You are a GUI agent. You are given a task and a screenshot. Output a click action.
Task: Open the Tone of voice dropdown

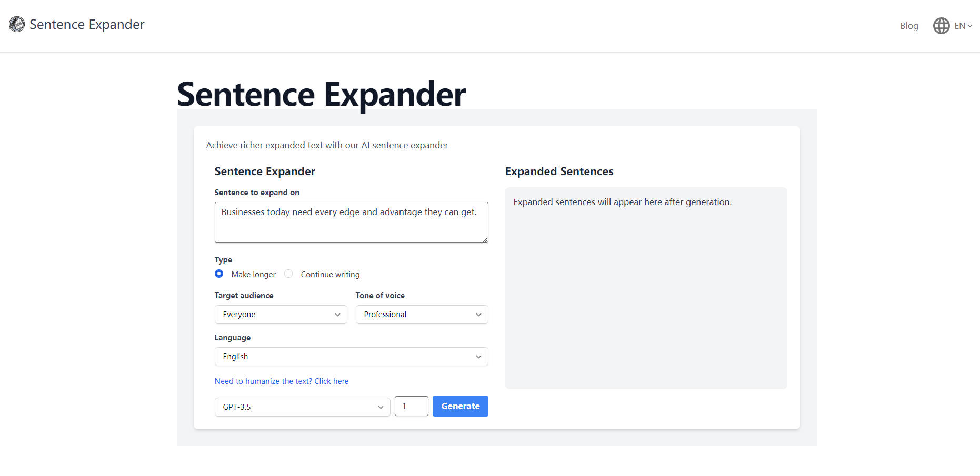coord(422,314)
